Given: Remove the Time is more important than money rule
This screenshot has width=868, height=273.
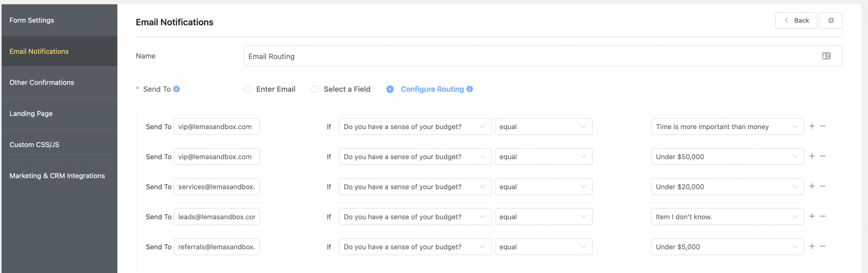Looking at the screenshot, I should point(823,126).
